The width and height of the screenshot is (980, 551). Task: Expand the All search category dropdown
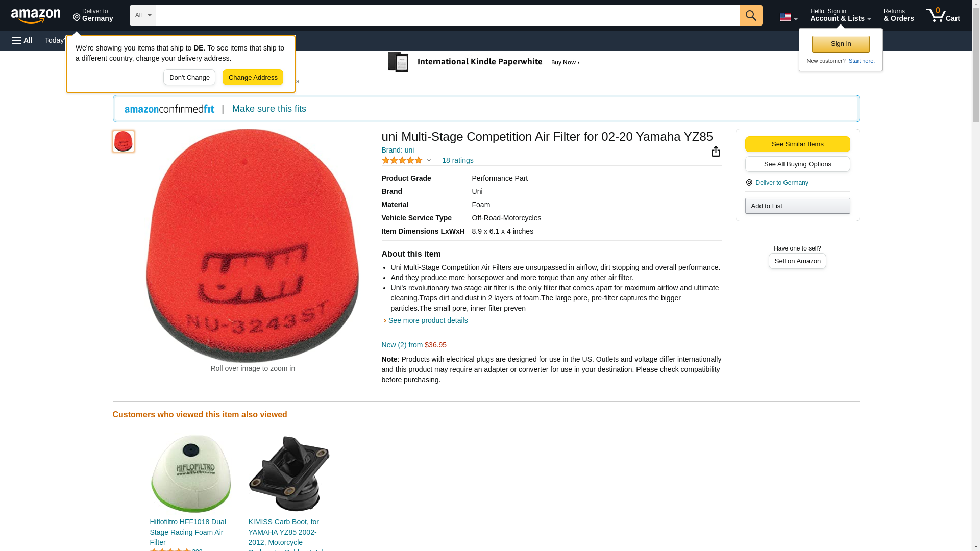click(x=142, y=15)
